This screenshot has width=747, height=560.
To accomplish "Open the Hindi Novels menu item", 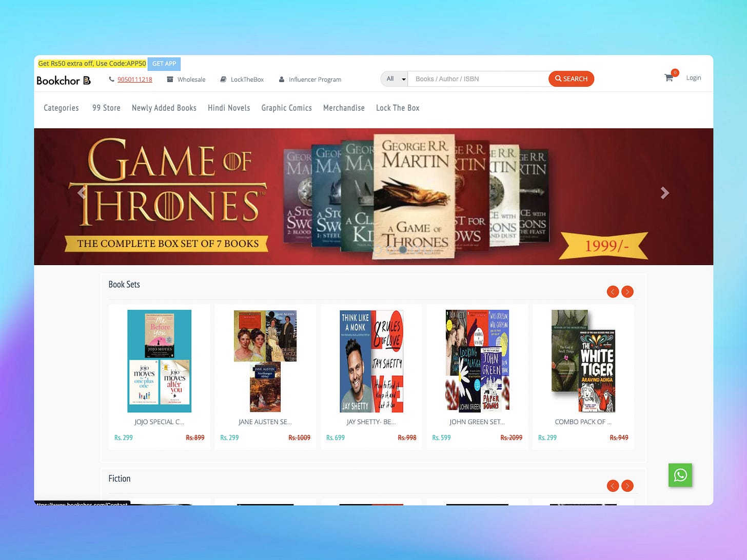I will pyautogui.click(x=229, y=108).
